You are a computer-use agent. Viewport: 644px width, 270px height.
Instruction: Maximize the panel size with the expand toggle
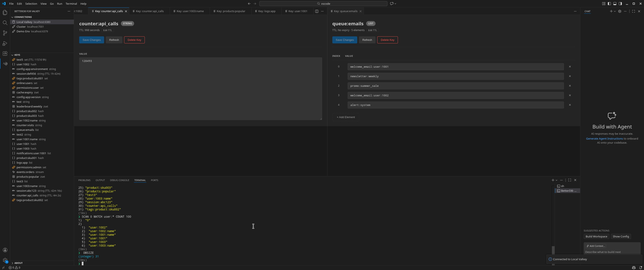(569, 180)
